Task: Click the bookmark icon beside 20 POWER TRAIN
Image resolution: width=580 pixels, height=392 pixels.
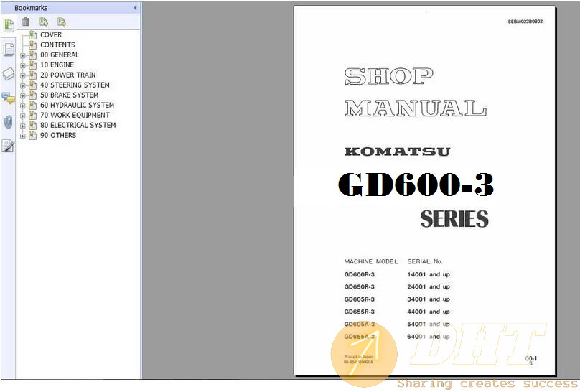Action: click(32, 75)
